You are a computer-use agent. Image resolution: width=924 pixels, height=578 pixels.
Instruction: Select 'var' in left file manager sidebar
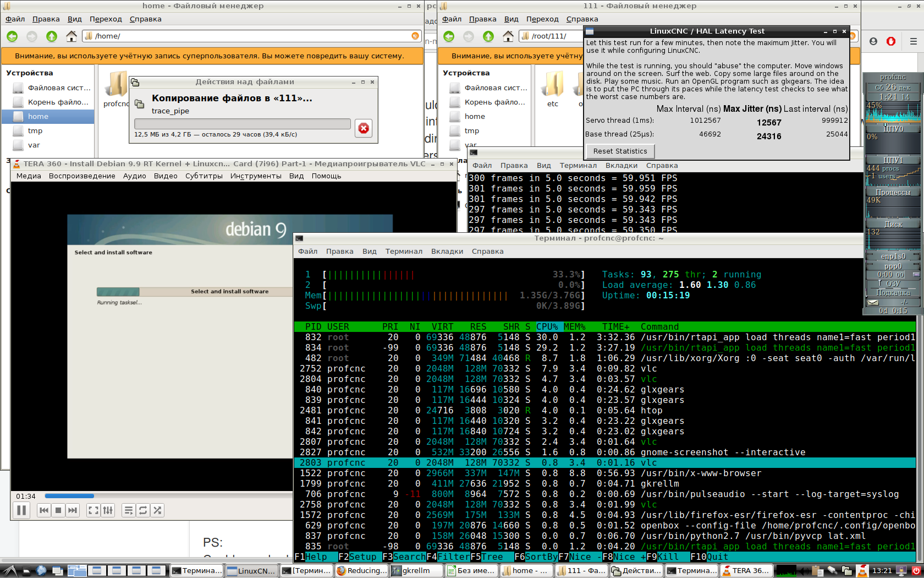48,145
